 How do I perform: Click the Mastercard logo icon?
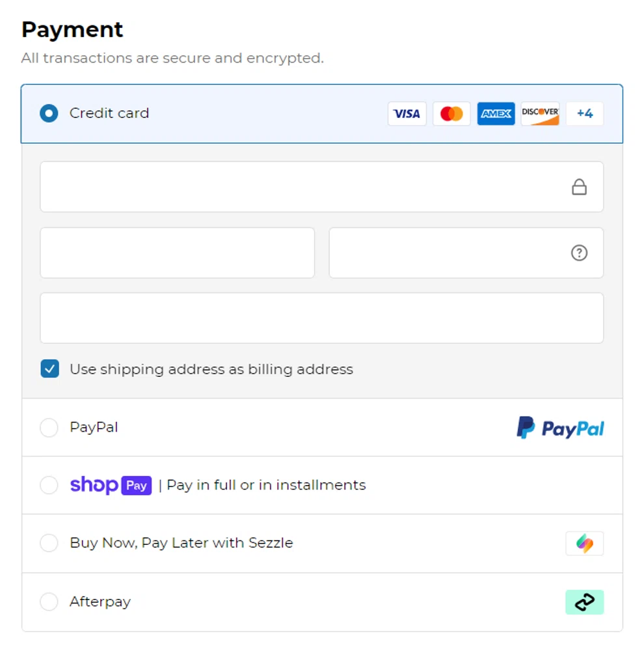451,114
